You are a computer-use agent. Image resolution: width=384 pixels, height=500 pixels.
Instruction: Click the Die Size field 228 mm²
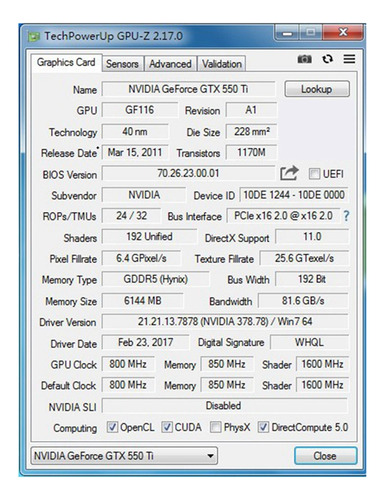pos(251,132)
